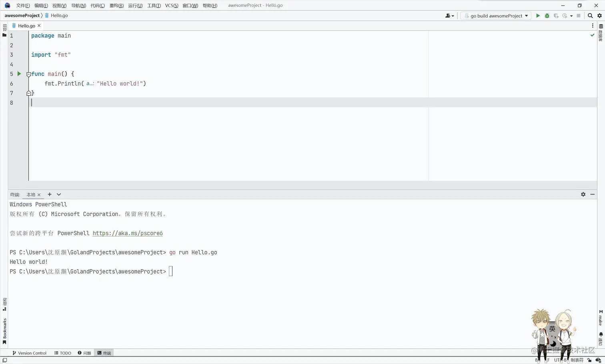Run main() with the gutter run arrow
The image size is (605, 364).
point(19,74)
